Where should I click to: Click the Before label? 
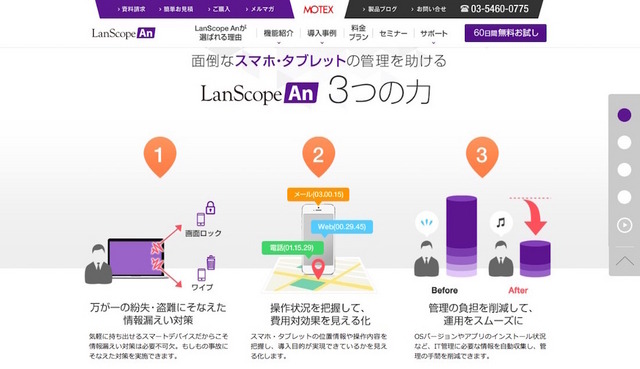[x=444, y=291]
